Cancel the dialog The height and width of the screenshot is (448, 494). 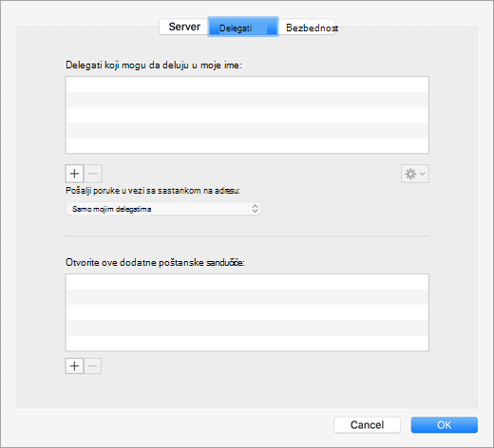click(367, 425)
